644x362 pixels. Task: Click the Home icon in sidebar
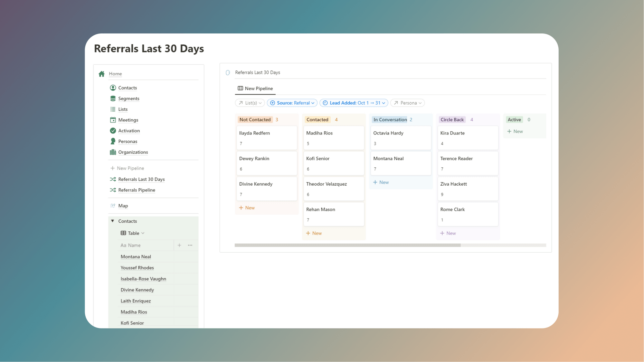pos(101,74)
